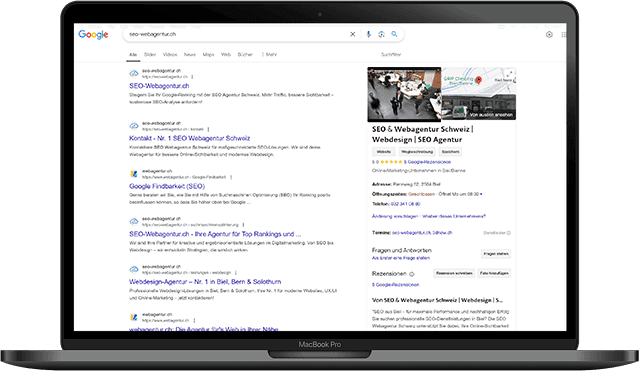The height and width of the screenshot is (380, 640).
Task: Click the Fragen stellen button
Action: click(x=496, y=254)
